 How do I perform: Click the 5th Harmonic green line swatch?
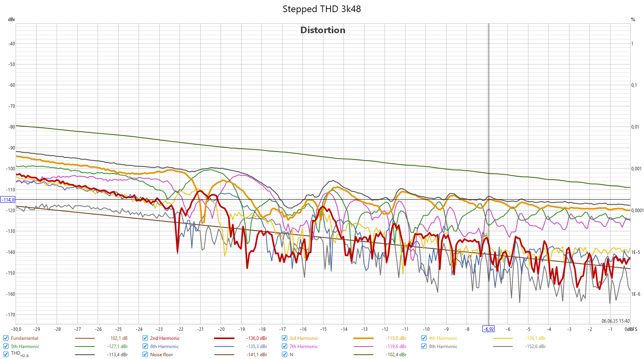pyautogui.click(x=85, y=346)
